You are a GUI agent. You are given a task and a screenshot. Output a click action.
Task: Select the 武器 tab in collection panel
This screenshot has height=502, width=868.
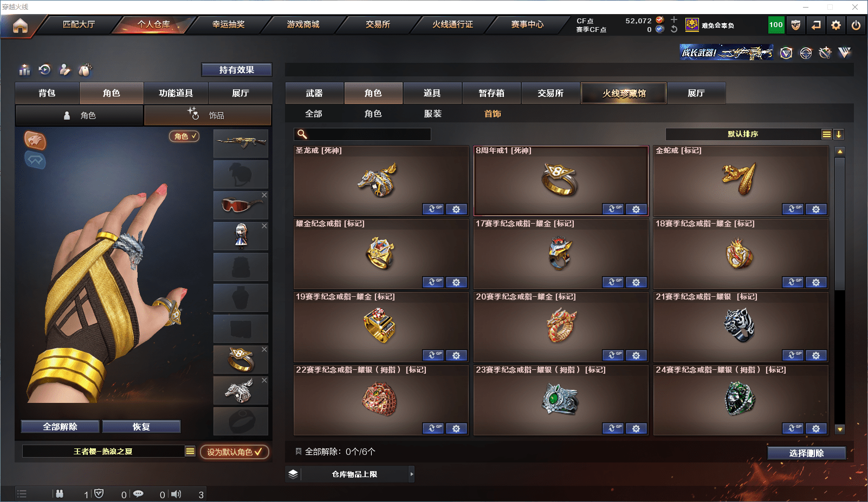314,93
